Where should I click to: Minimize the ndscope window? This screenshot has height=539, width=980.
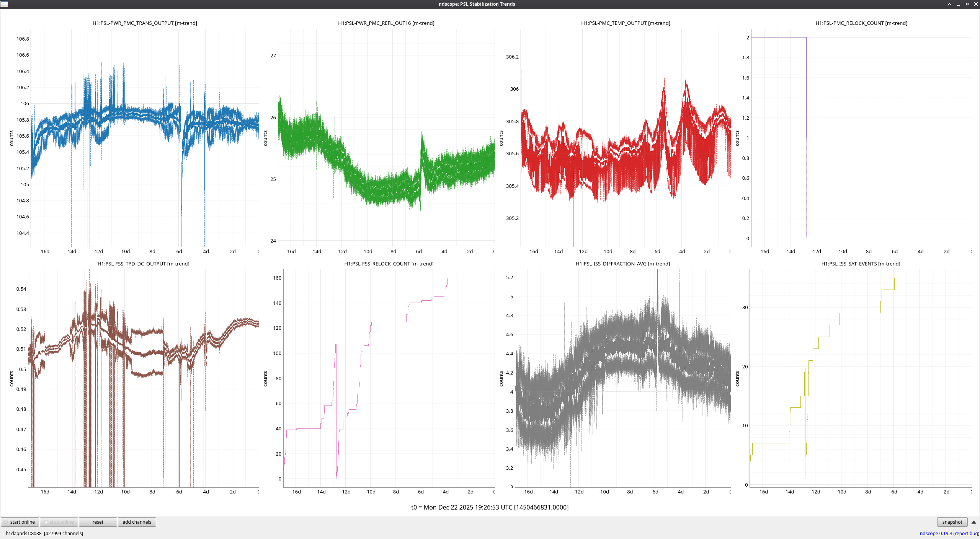(x=958, y=4)
